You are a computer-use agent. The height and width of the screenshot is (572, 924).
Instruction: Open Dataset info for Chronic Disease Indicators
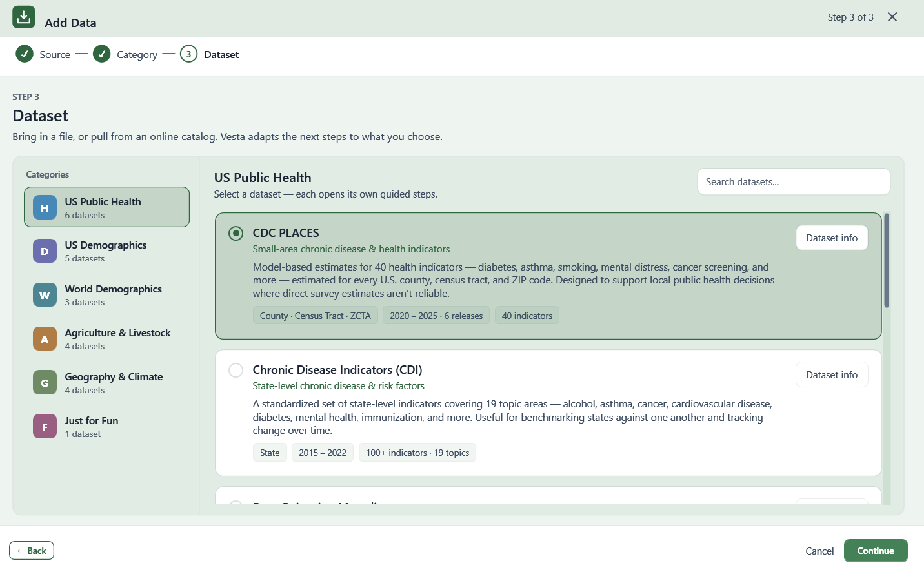[x=832, y=374]
